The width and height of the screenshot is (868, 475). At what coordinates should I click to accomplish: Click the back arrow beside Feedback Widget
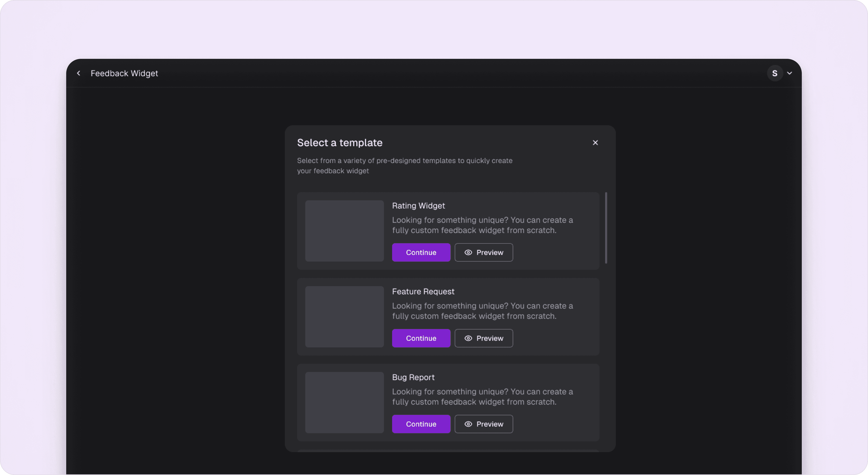[x=78, y=73]
